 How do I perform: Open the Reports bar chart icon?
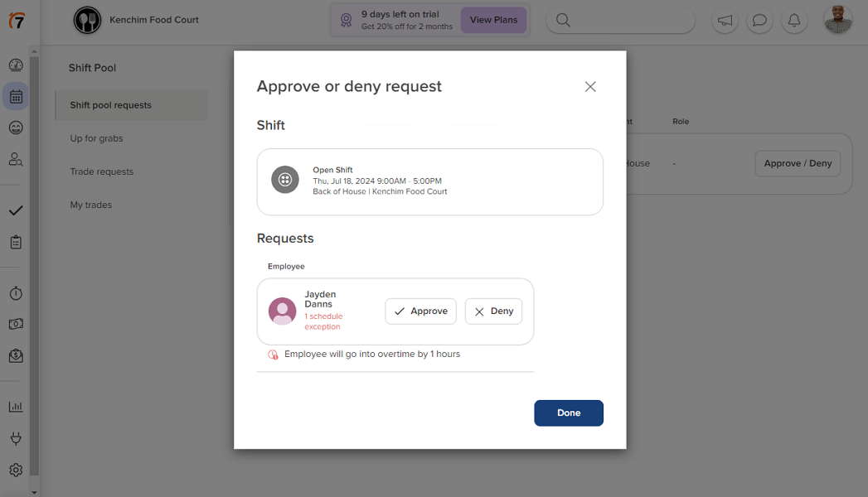(x=16, y=406)
